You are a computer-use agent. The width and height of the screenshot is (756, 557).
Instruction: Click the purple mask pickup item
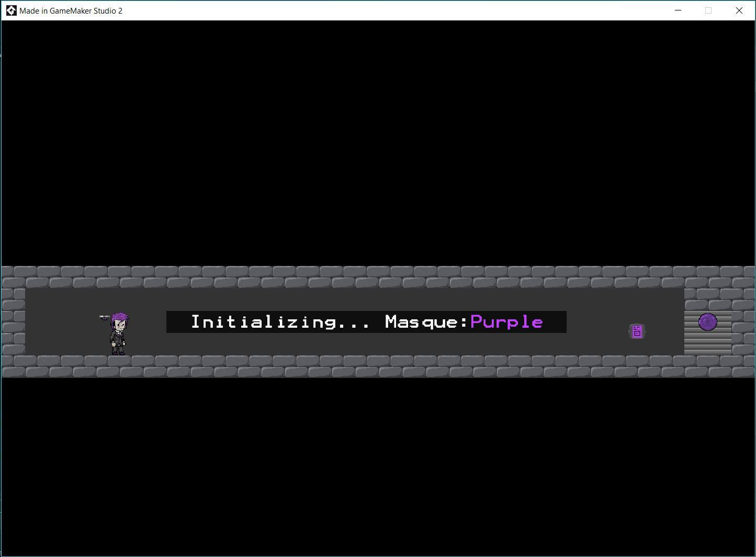tap(637, 331)
